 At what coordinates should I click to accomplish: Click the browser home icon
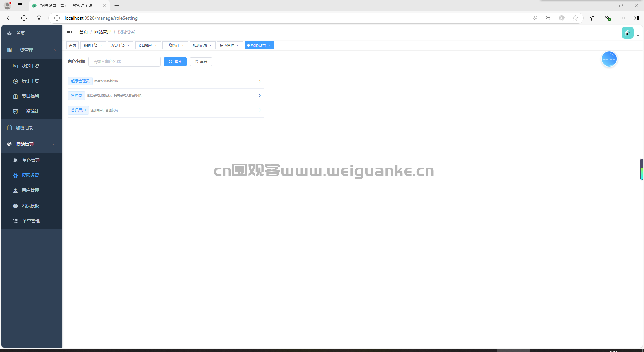[x=39, y=18]
